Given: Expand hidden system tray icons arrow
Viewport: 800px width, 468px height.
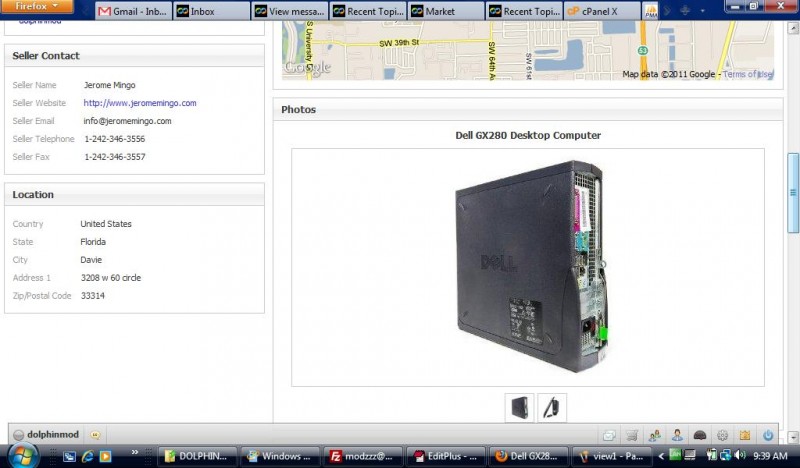Looking at the screenshot, I should point(661,456).
